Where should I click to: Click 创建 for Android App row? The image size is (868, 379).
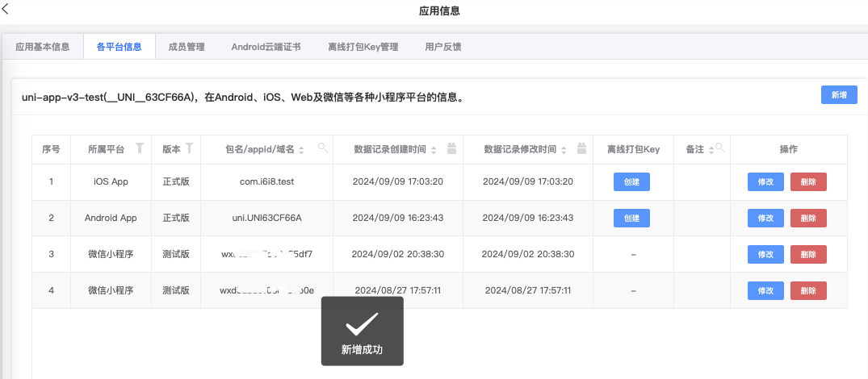click(631, 218)
